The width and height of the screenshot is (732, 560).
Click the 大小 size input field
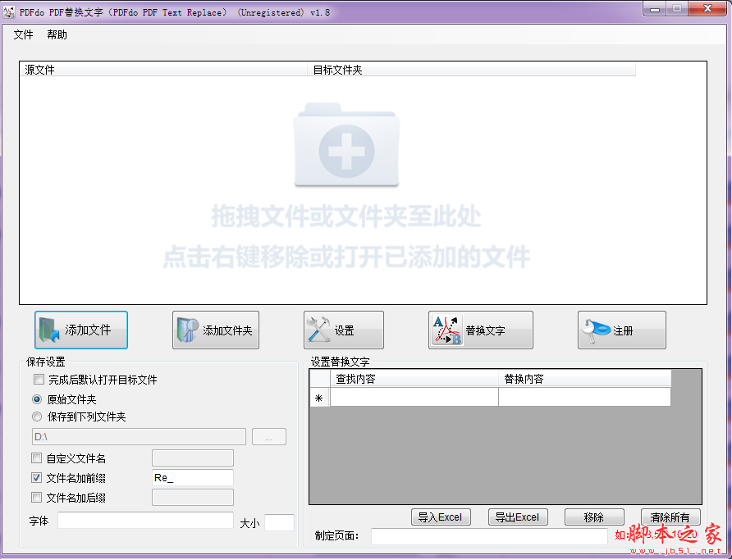pos(279,522)
